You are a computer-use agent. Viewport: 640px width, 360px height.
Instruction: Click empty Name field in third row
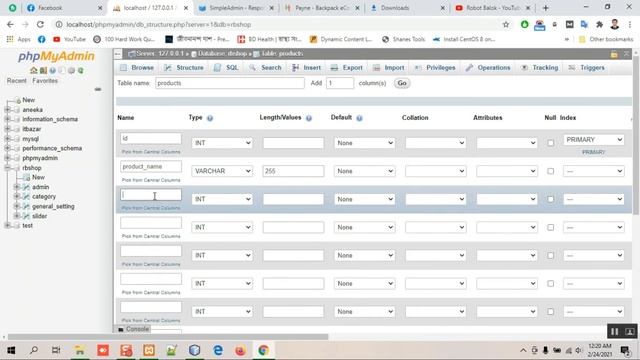[x=151, y=195]
